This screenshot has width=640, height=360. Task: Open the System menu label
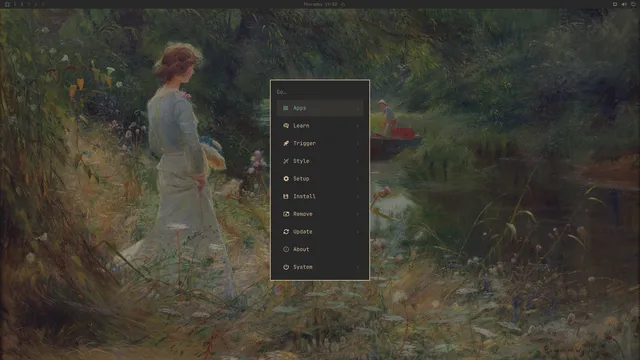tap(303, 267)
